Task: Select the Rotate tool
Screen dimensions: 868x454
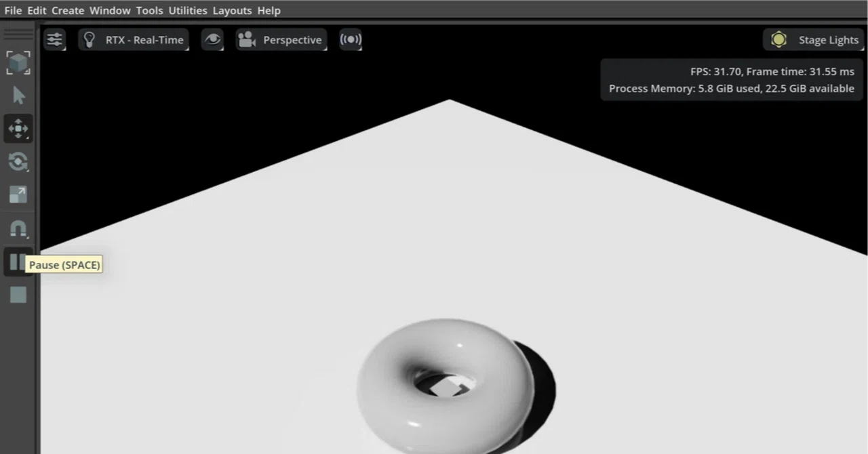Action: pyautogui.click(x=18, y=162)
